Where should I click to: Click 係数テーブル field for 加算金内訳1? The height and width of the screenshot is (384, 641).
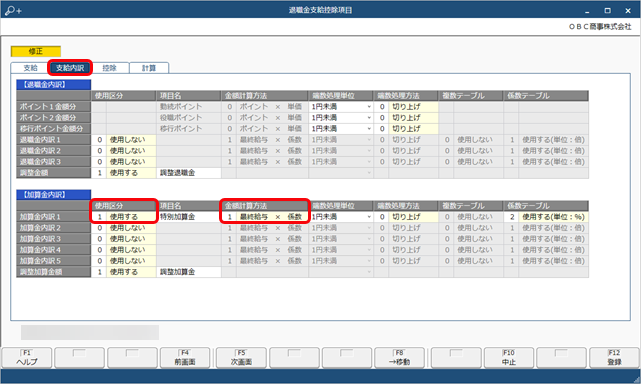pyautogui.click(x=546, y=217)
